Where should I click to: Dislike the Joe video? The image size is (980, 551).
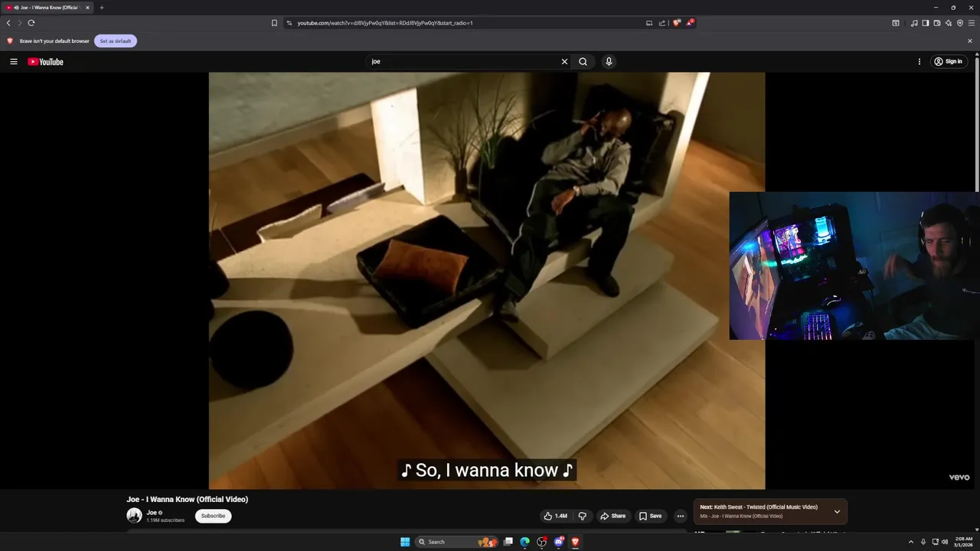[582, 516]
